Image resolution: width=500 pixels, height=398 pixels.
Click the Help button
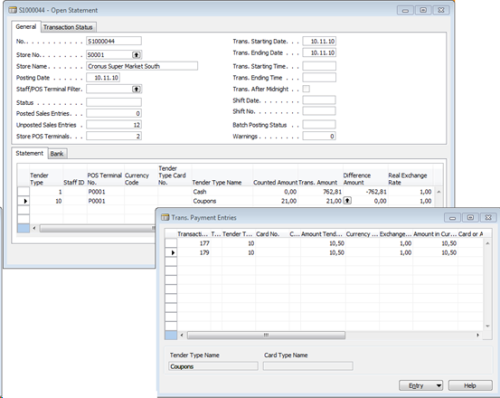click(x=470, y=385)
